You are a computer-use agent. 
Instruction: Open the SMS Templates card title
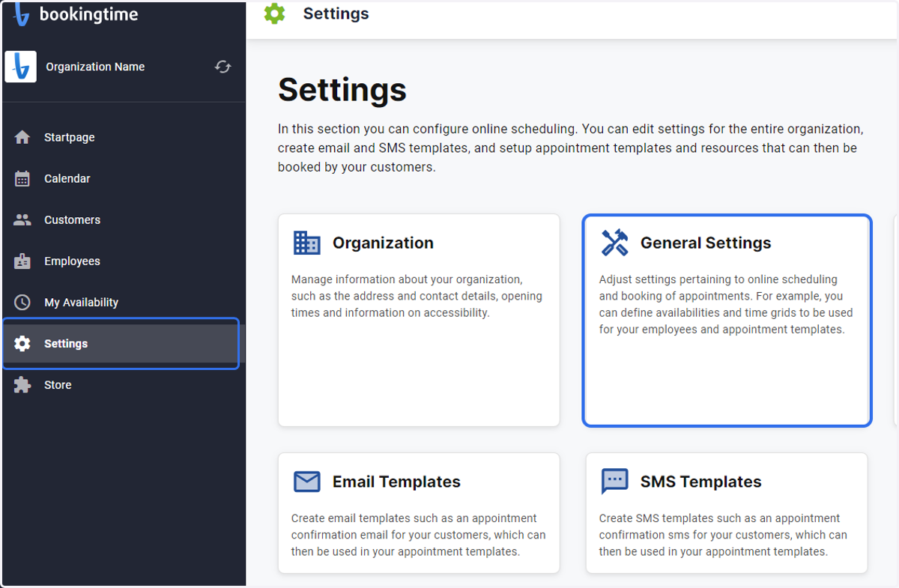tap(700, 482)
